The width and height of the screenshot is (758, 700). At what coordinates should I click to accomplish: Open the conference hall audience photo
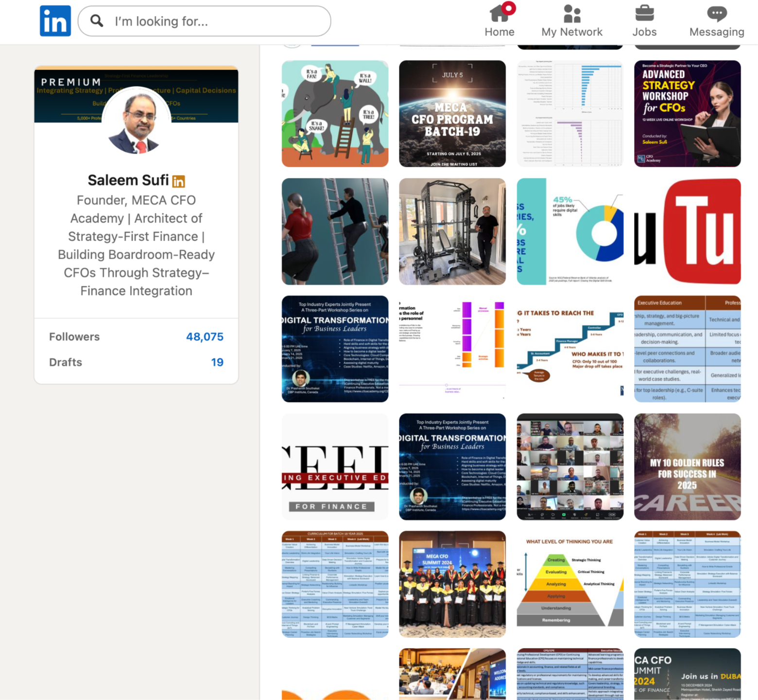452,674
